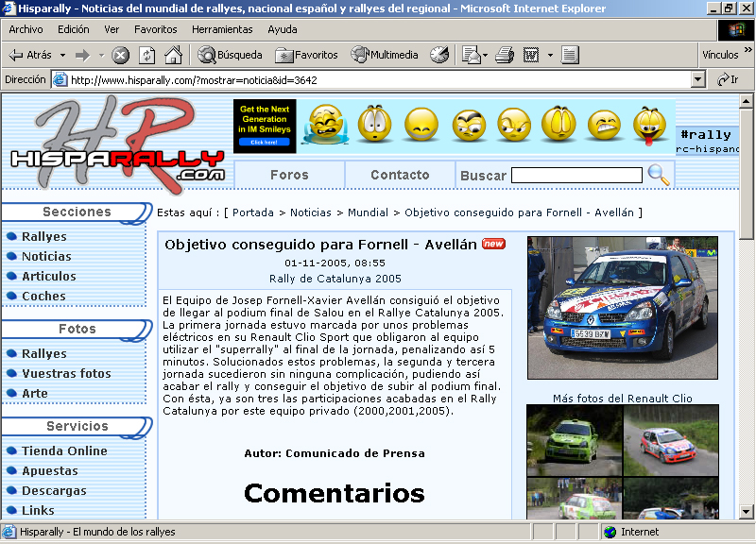Open the Multimedia toolbar panel

[385, 55]
